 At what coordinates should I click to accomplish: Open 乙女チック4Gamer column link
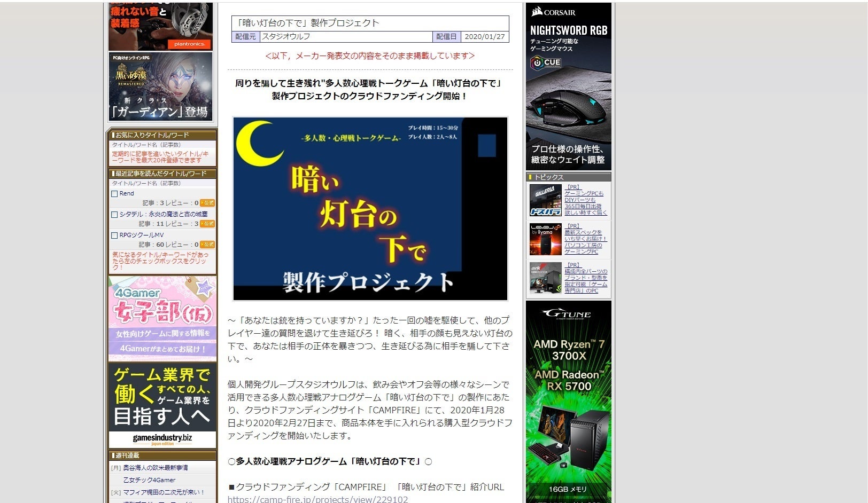tap(149, 480)
